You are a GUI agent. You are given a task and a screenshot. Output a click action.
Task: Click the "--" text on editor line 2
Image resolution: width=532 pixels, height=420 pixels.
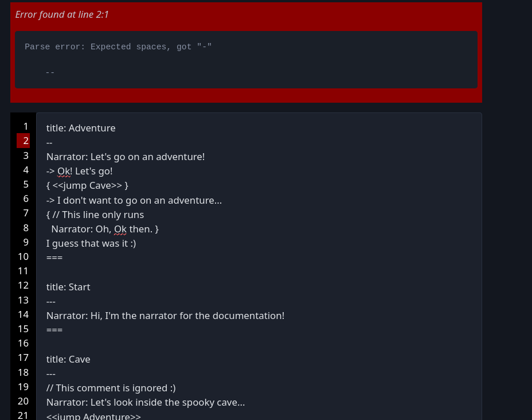50,142
